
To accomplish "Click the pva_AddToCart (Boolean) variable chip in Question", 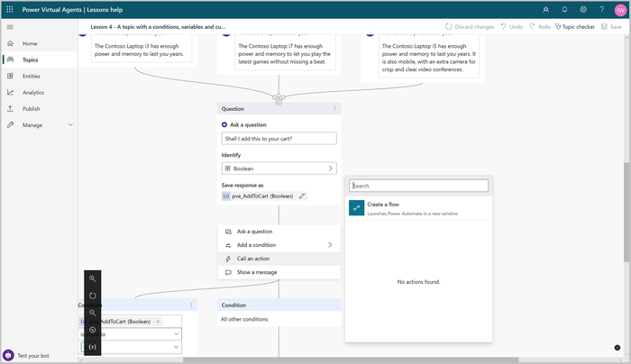I will tap(258, 196).
